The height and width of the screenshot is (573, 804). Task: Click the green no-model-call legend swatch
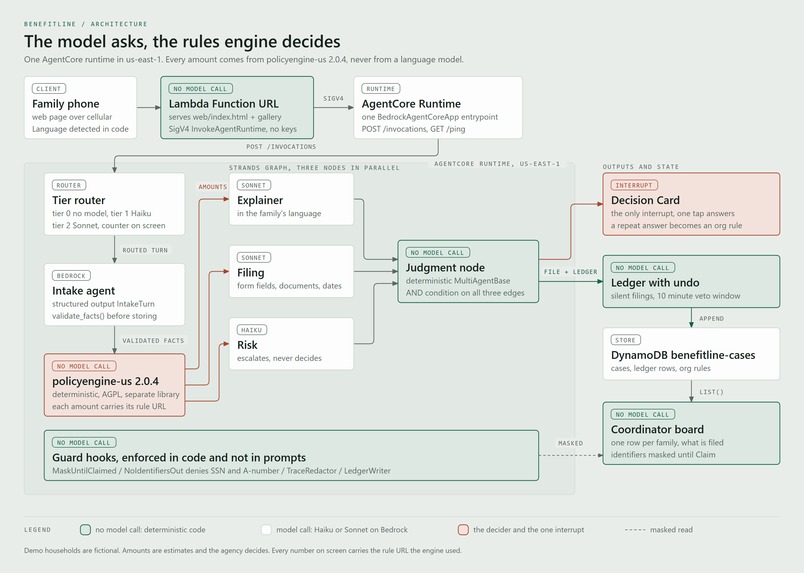click(86, 529)
